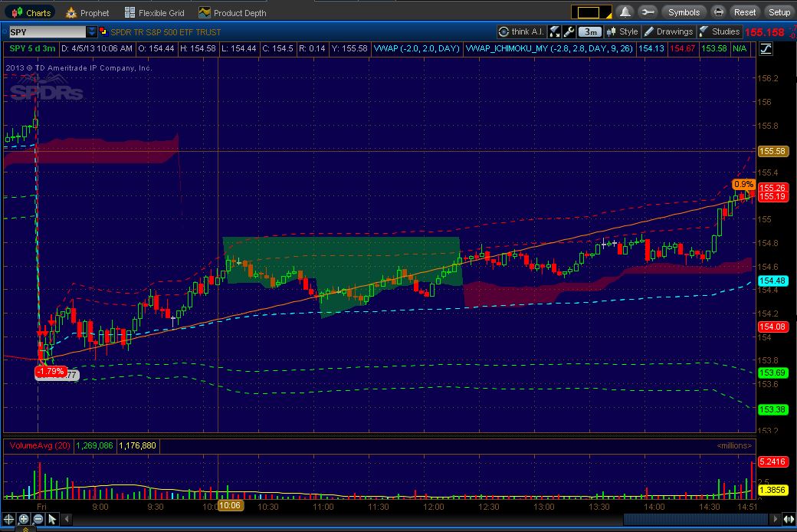
Task: Click the red 5.2416 volume bubble
Action: point(772,461)
